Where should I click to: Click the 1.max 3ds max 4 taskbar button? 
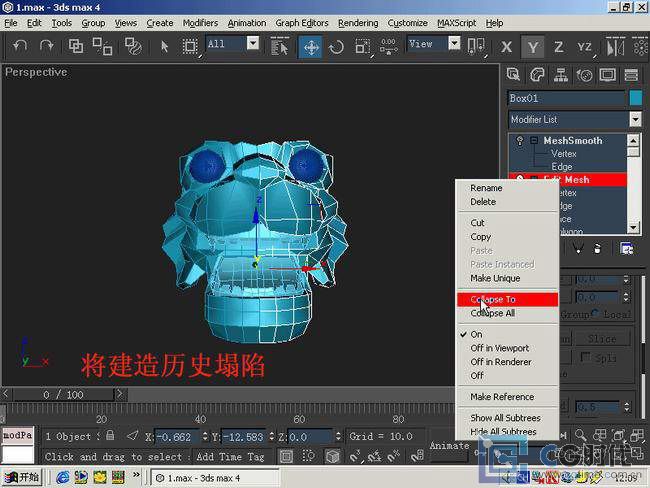(x=215, y=478)
